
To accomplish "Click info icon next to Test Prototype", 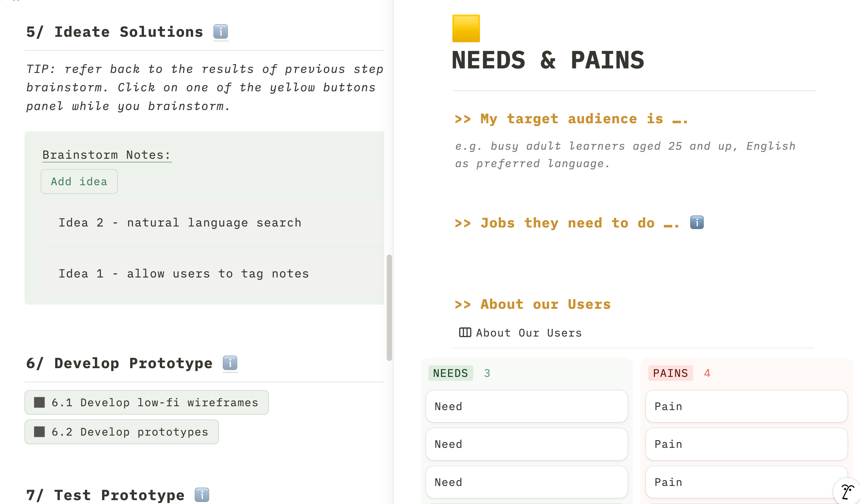I will [202, 494].
